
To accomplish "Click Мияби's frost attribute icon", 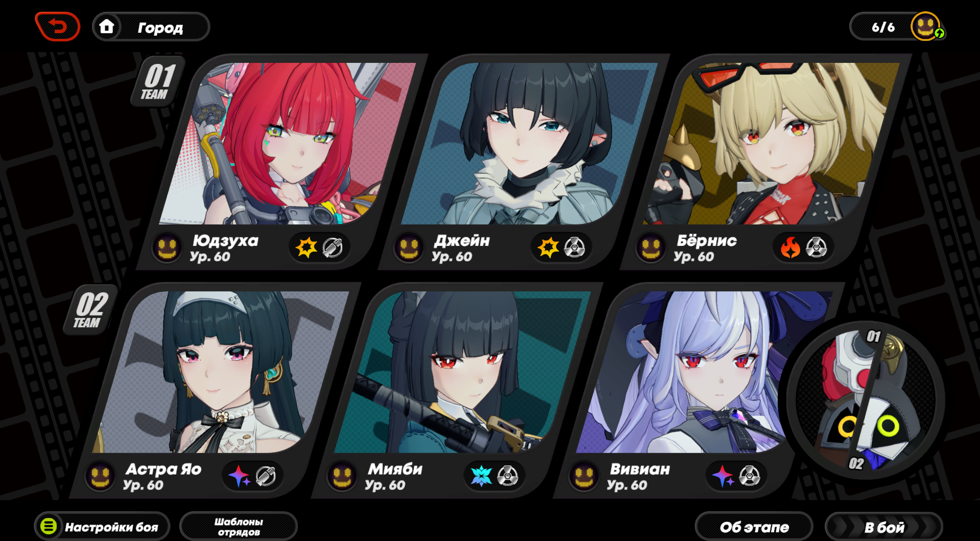I will [x=481, y=476].
